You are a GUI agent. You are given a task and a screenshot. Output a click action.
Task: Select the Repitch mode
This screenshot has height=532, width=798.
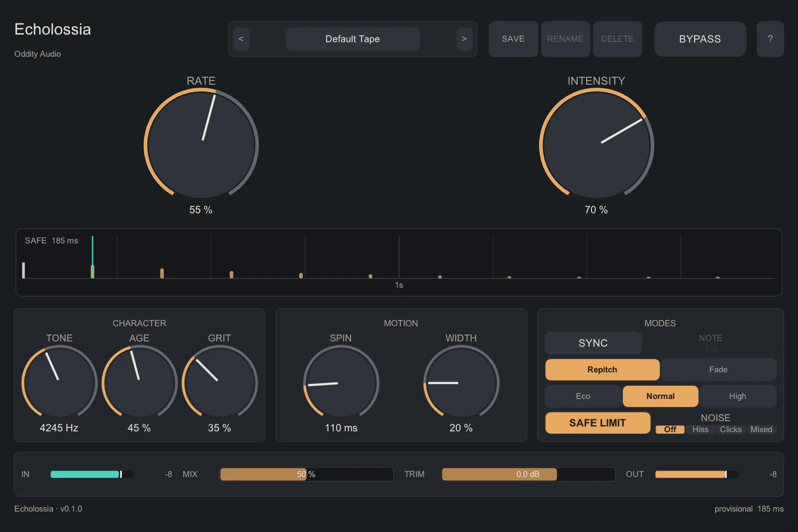602,369
